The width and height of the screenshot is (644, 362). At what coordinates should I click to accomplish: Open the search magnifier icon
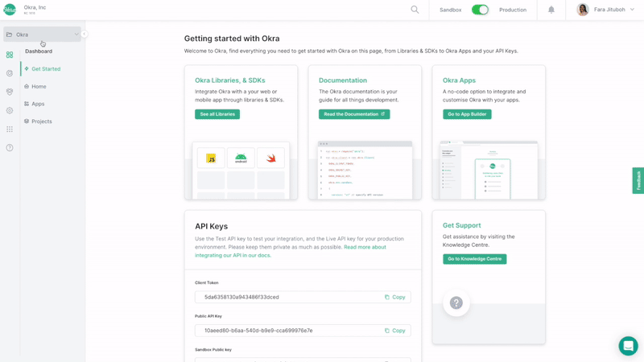tap(415, 10)
